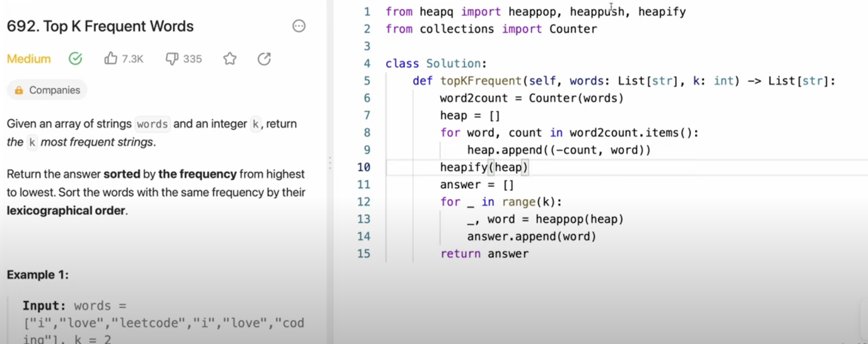Click the 335 dislikes count

[x=193, y=59]
